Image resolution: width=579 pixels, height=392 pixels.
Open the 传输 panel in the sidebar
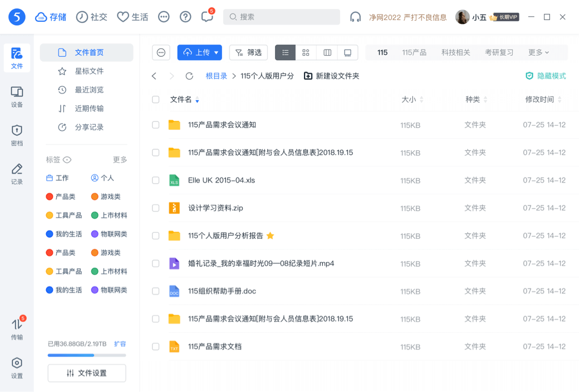click(x=17, y=330)
